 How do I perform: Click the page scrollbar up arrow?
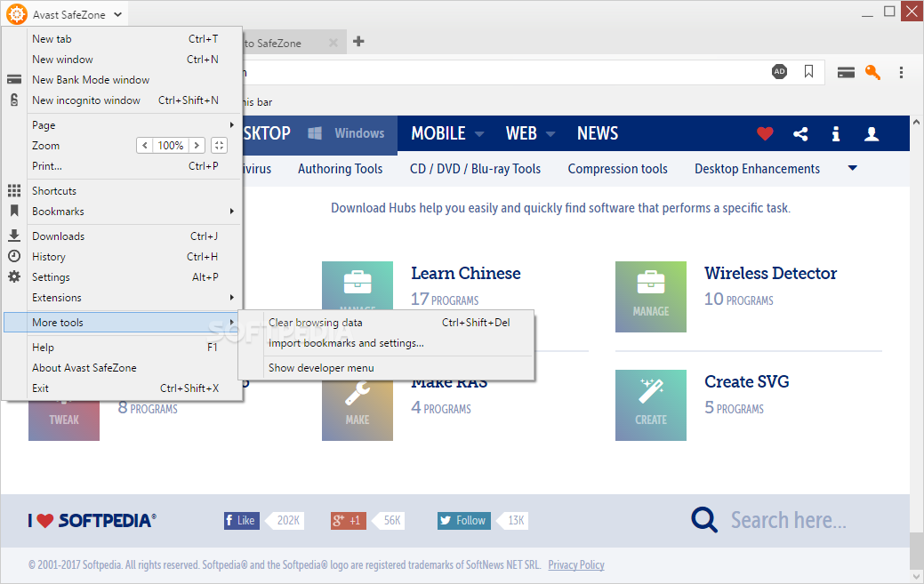coord(916,123)
